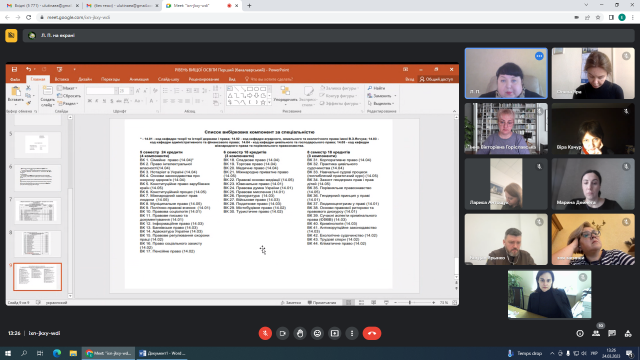Show the participants people panel

pyautogui.click(x=596, y=333)
